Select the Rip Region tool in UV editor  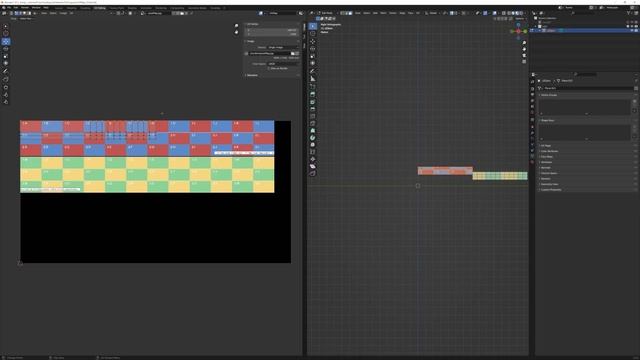click(x=6, y=79)
